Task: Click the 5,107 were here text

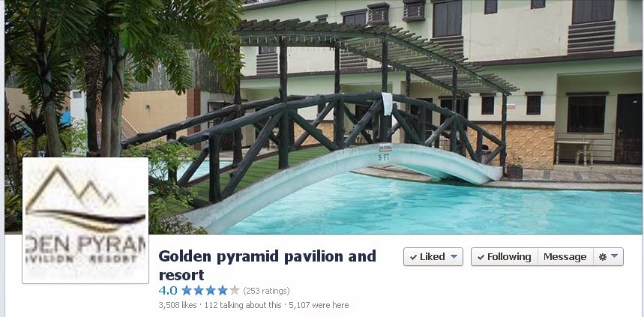Action: tap(319, 305)
